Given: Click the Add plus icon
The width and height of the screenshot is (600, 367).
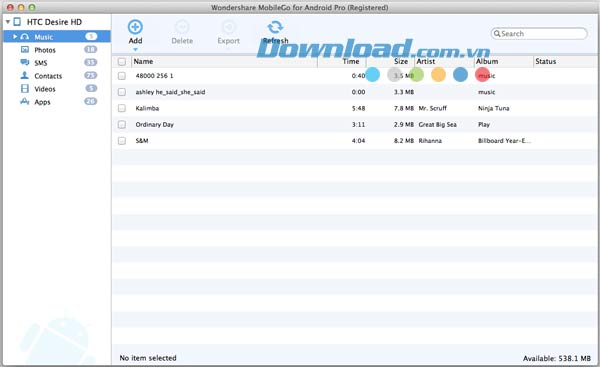Looking at the screenshot, I should tap(135, 27).
